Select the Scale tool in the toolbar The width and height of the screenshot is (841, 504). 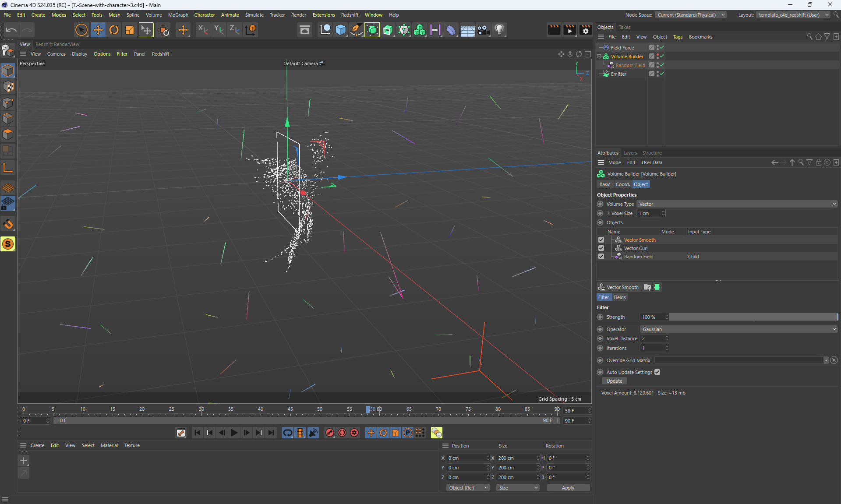130,30
